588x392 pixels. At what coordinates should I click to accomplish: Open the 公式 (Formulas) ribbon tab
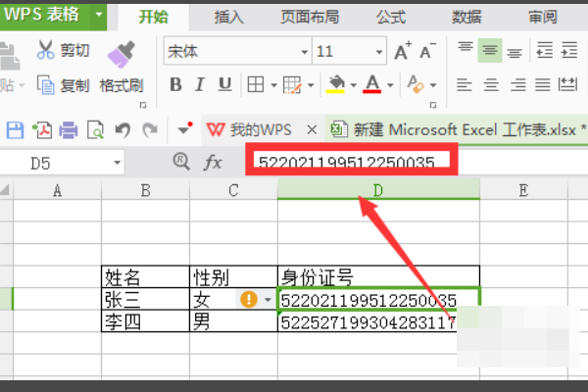click(x=390, y=17)
